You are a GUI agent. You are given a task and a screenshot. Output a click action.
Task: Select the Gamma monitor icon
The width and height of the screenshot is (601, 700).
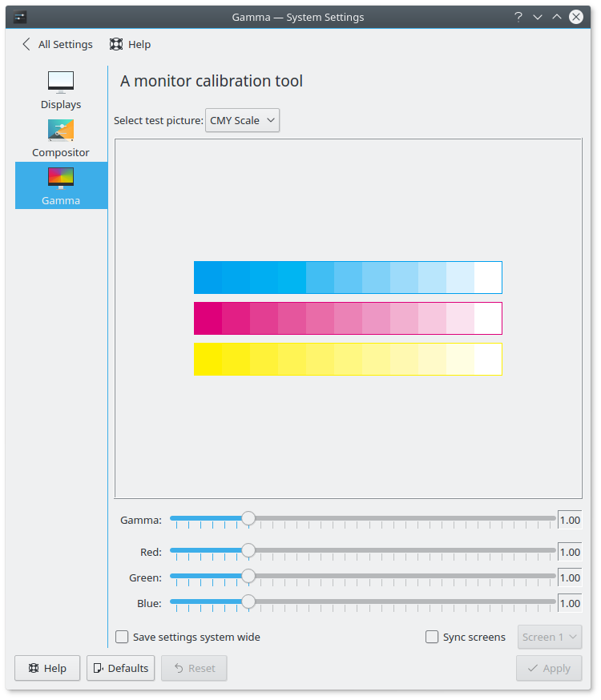point(61,178)
